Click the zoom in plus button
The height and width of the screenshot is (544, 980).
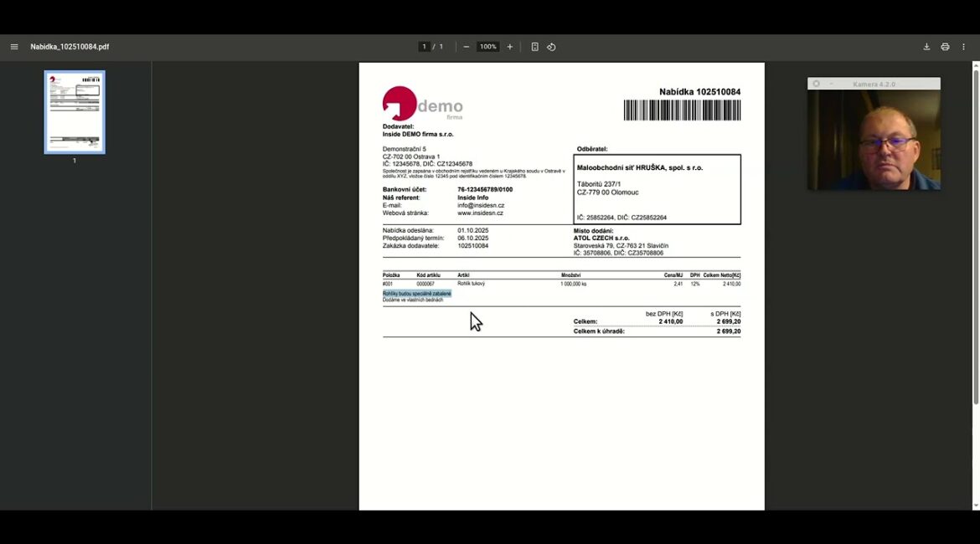(509, 47)
